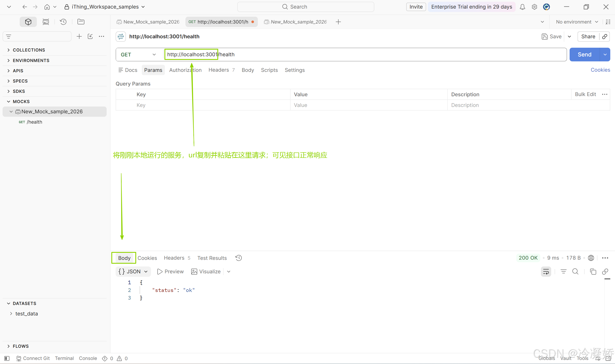The width and height of the screenshot is (615, 364).
Task: Expand the ENVIRONMENTS section
Action: [9, 60]
